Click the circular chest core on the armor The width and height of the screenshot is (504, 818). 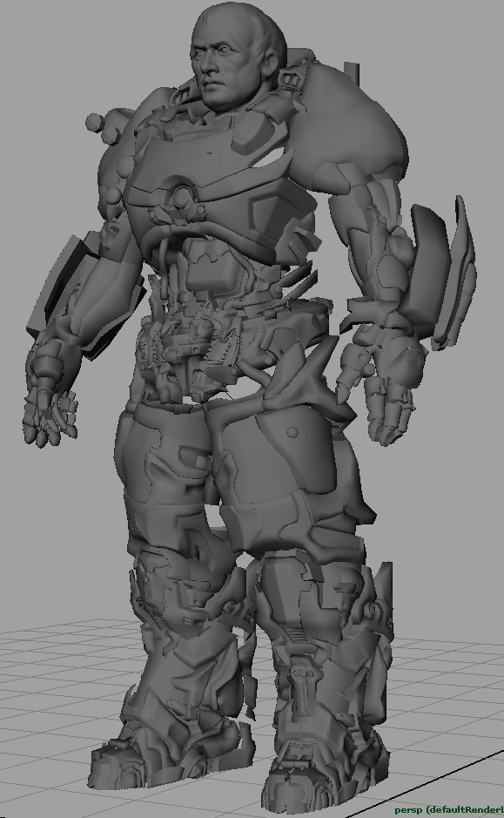click(x=182, y=199)
